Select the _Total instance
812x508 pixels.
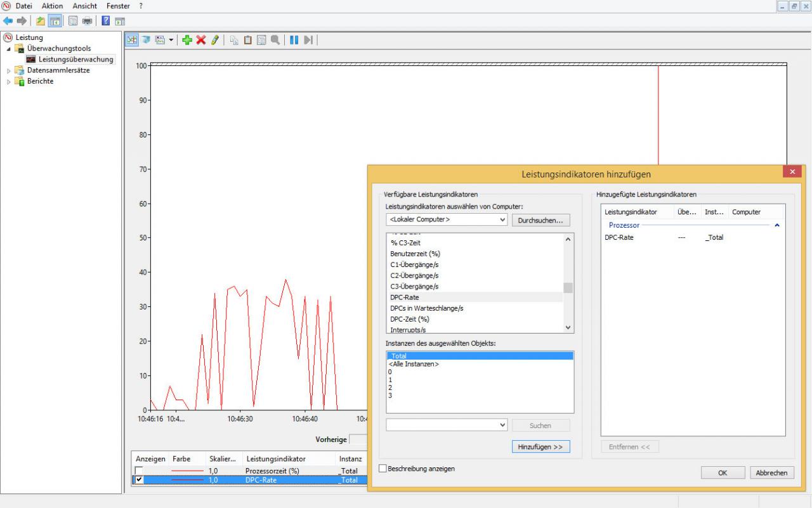[x=480, y=356]
